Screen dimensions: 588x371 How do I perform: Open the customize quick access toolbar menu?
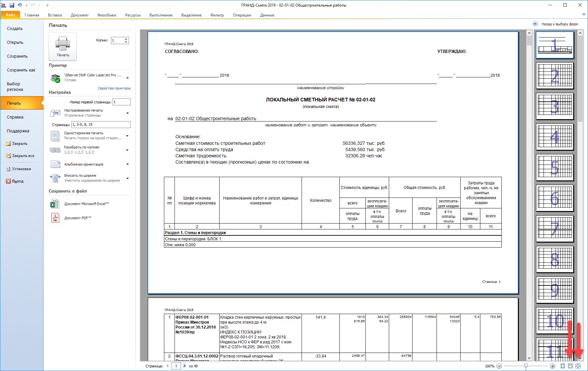(47, 5)
